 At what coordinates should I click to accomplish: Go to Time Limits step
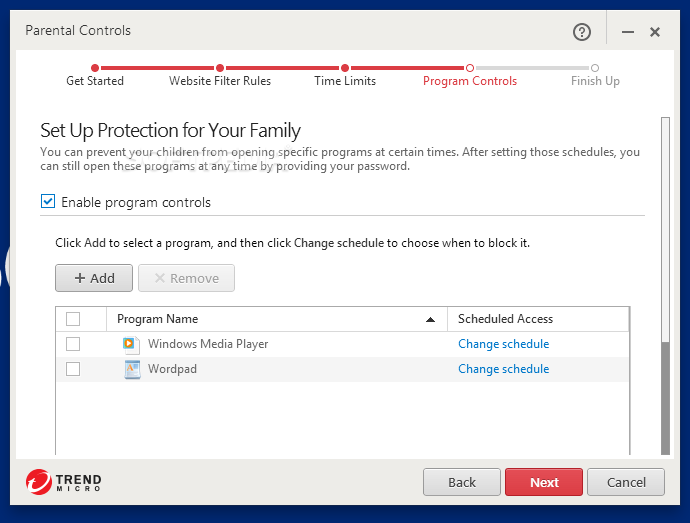[345, 81]
